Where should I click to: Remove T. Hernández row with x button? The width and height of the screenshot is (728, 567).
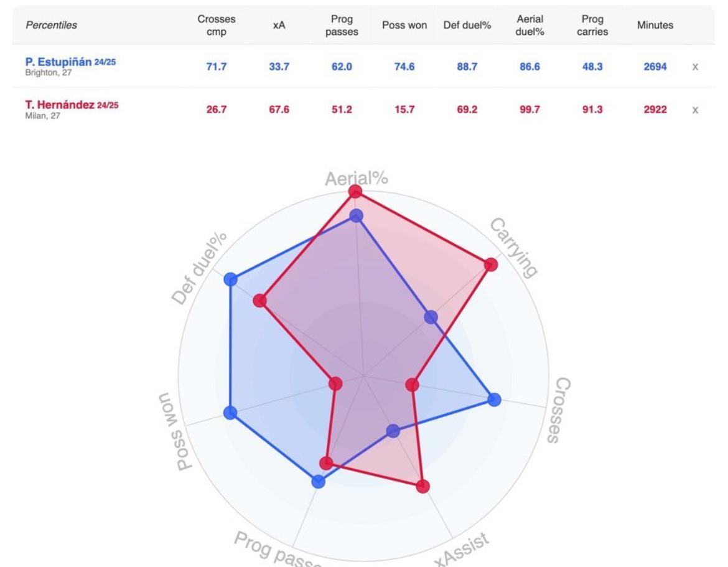[695, 110]
